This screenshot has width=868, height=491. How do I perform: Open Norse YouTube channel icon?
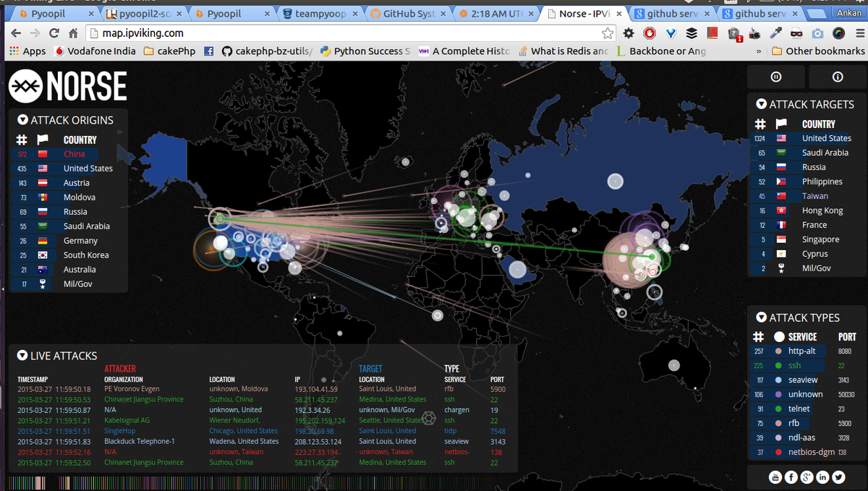point(775,477)
